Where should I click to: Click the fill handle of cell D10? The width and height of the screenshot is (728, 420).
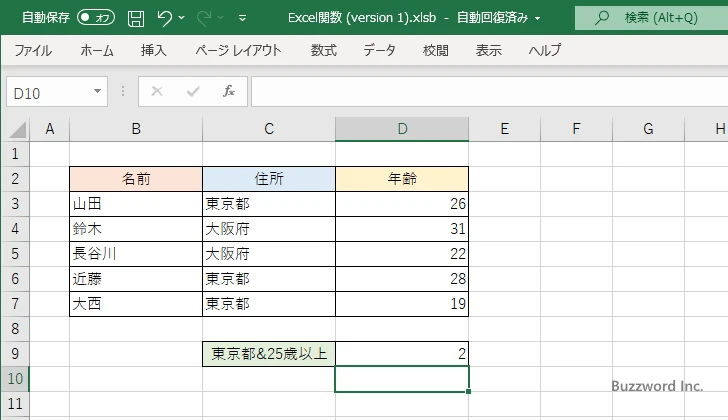pyautogui.click(x=468, y=392)
